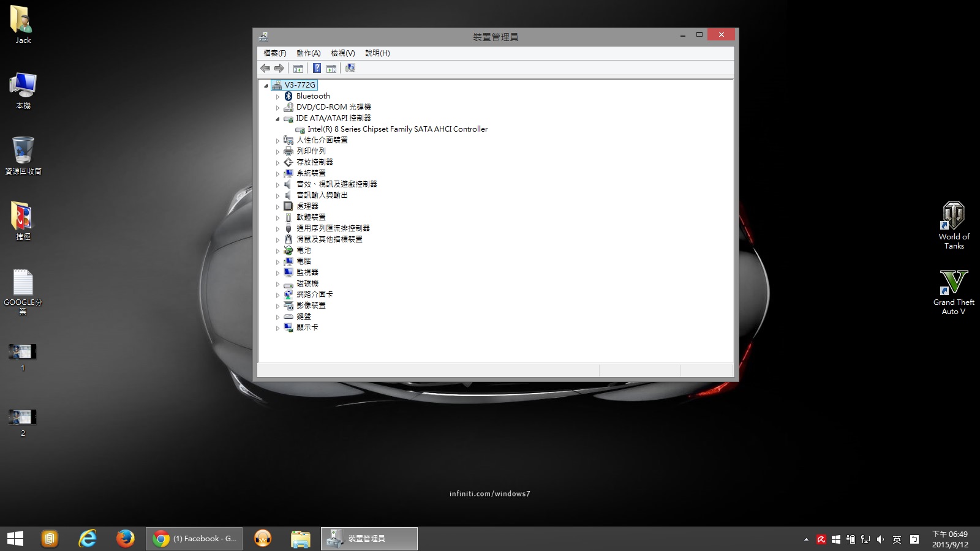
Task: Switch input language via 英 indicator
Action: [x=897, y=539]
